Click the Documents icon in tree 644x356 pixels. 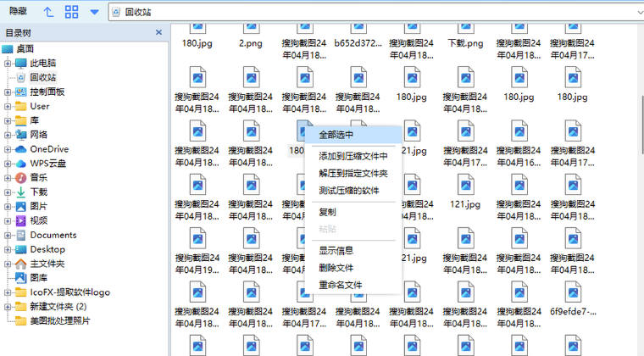pyautogui.click(x=21, y=235)
